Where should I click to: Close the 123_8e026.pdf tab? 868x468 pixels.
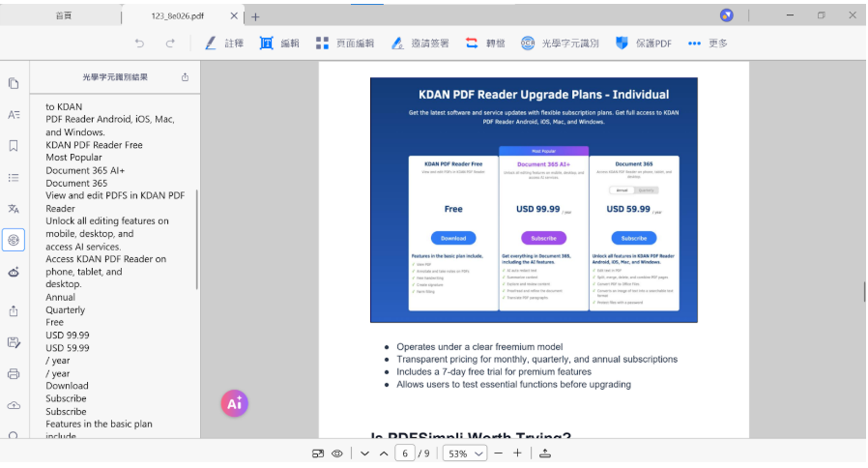(x=234, y=16)
